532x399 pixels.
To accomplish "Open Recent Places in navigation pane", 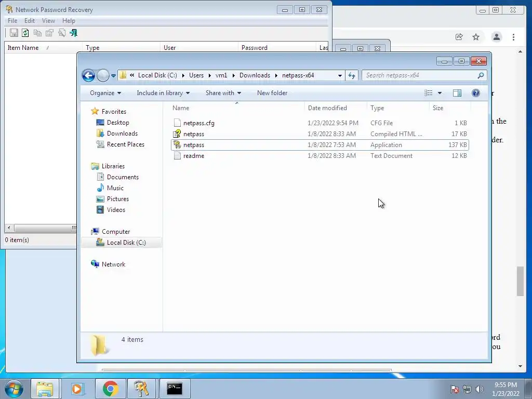I will coord(126,144).
